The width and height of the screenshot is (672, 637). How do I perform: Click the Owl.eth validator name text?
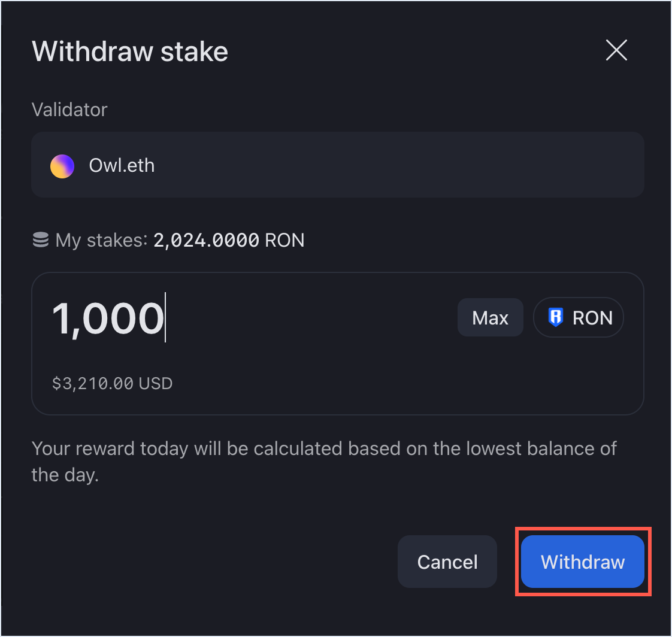click(x=122, y=166)
